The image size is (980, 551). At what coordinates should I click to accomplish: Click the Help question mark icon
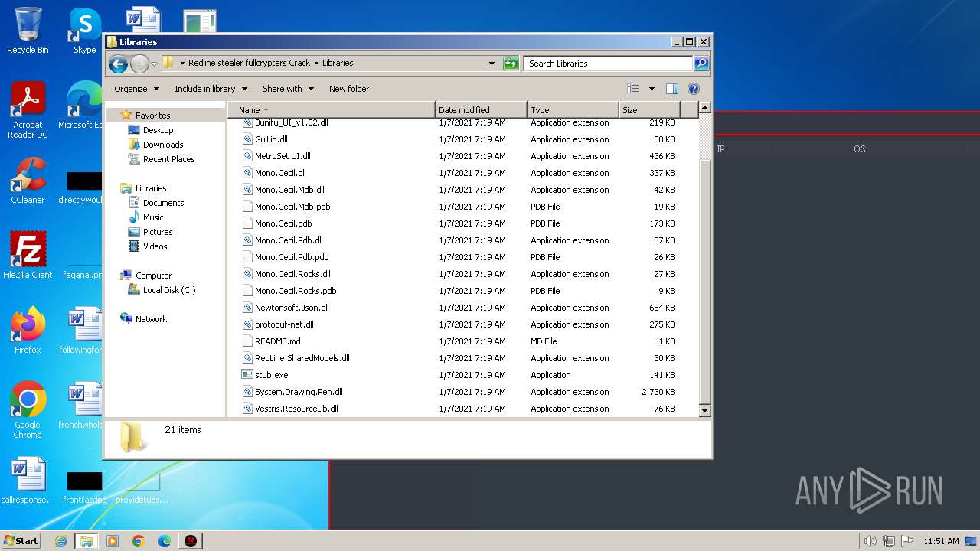(x=694, y=89)
